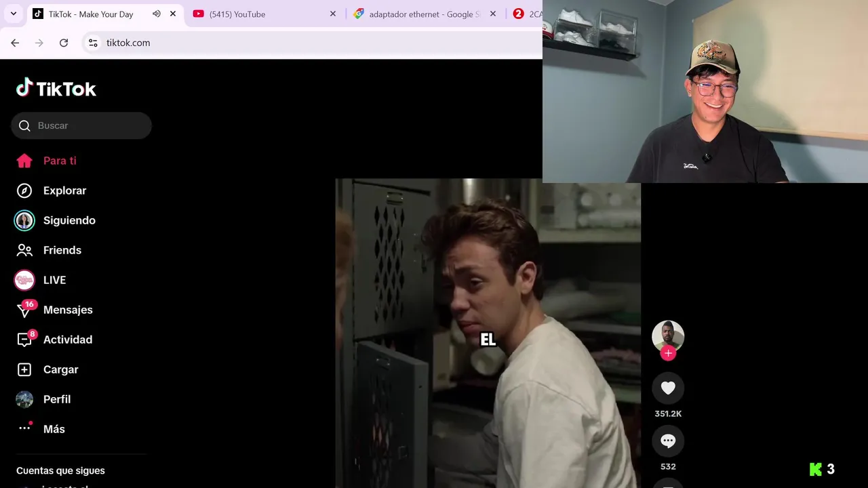Click the Buscar search field
This screenshot has width=868, height=488.
coord(81,125)
